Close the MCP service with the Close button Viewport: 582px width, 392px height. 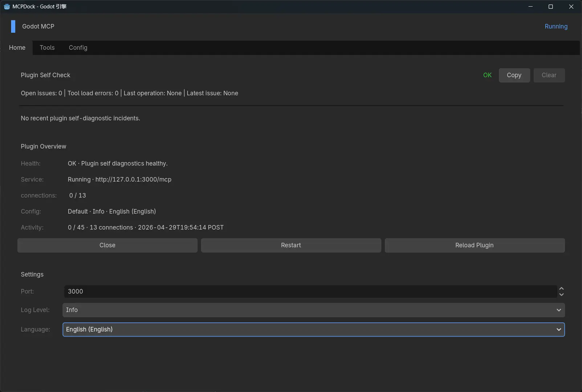107,245
